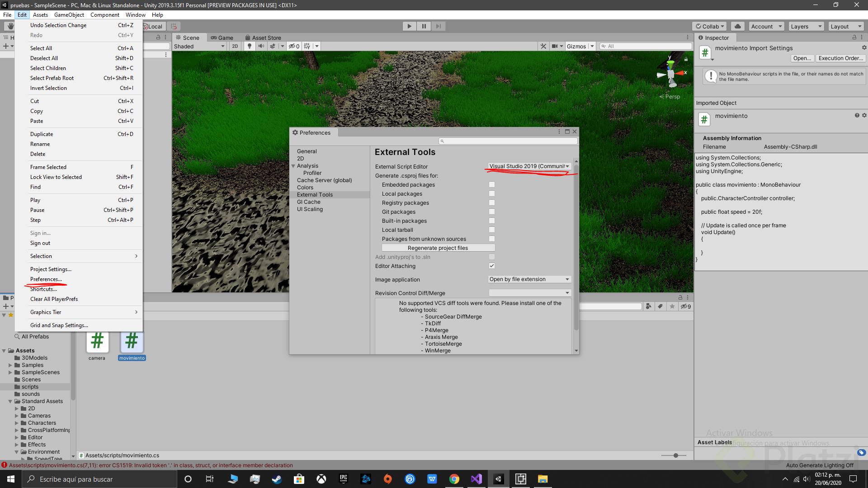Screen dimensions: 868x488
Task: Adjust the asset icon size slider
Action: (x=675, y=455)
